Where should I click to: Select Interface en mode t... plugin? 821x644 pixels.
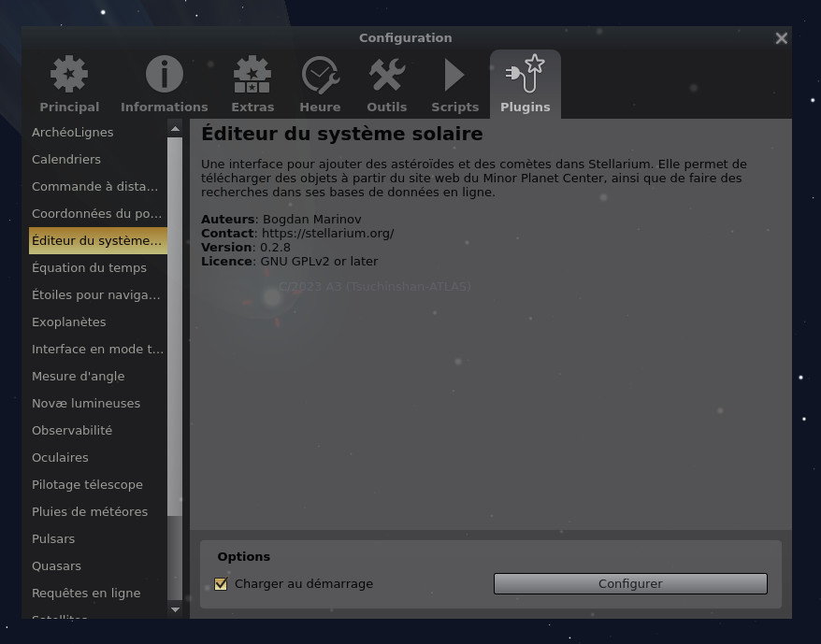click(x=98, y=350)
